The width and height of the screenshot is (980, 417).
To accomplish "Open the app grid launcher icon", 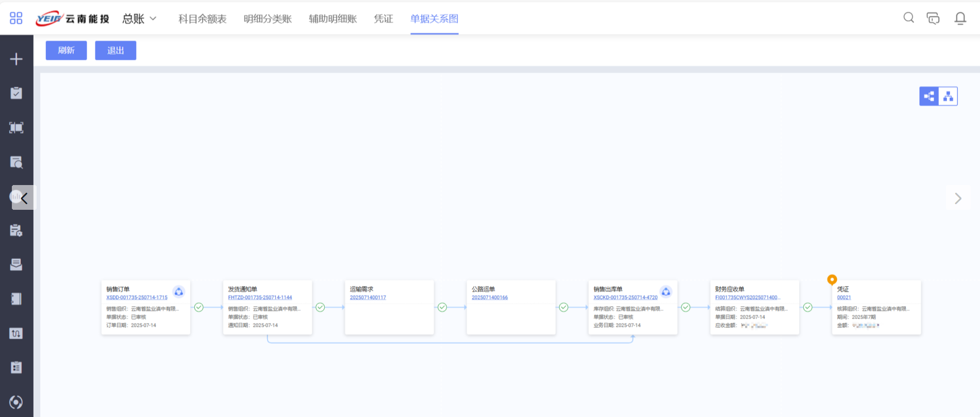I will (16, 19).
